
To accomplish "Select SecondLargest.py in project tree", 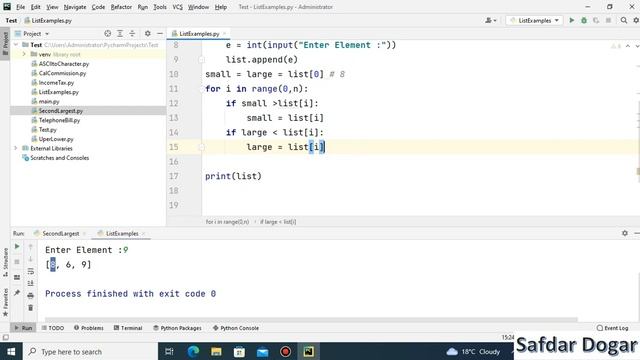I will pos(57,111).
